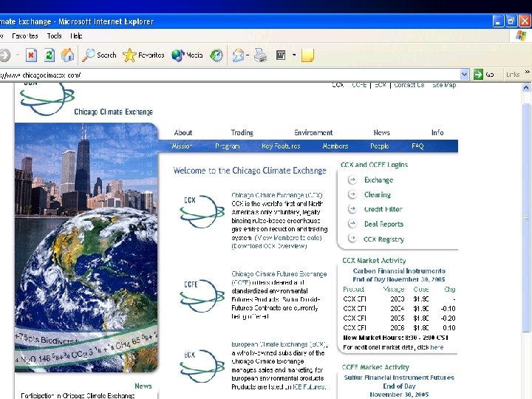Click the CCX globe logo in welcome section
Viewport: 532px width, 399px height.
[x=202, y=211]
